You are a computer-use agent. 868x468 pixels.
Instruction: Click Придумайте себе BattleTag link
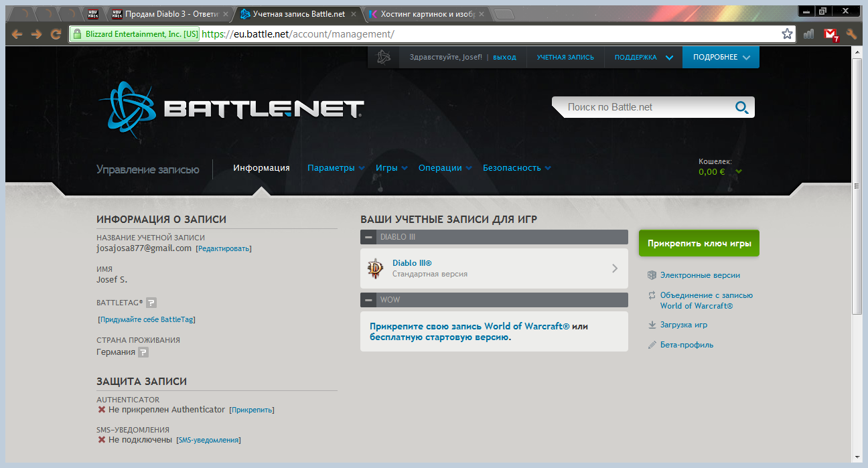point(147,319)
